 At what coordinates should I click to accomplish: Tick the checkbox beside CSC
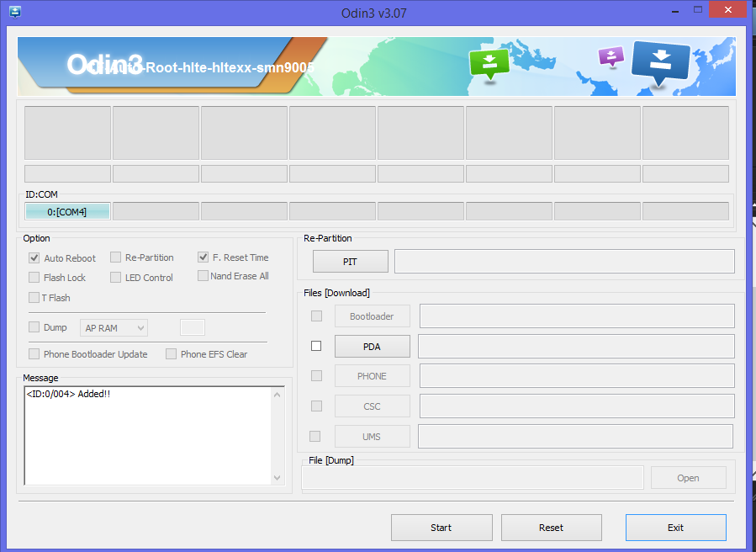316,406
